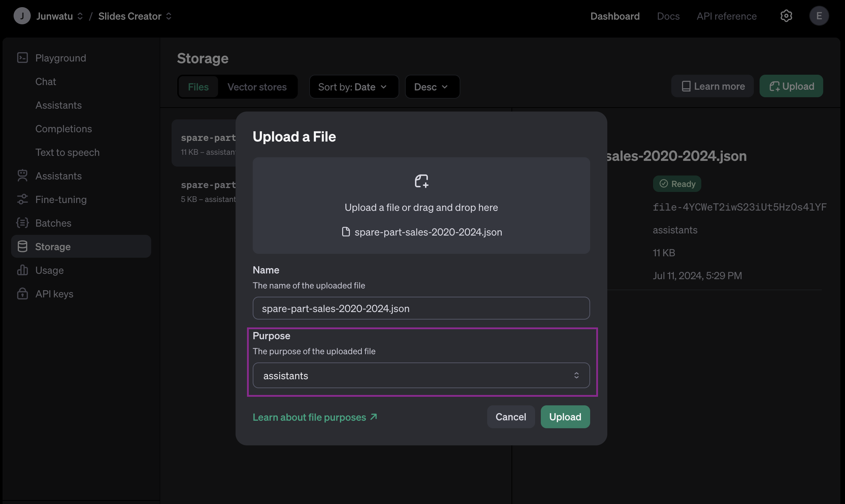Switch to the Vector stores tab

[x=257, y=87]
